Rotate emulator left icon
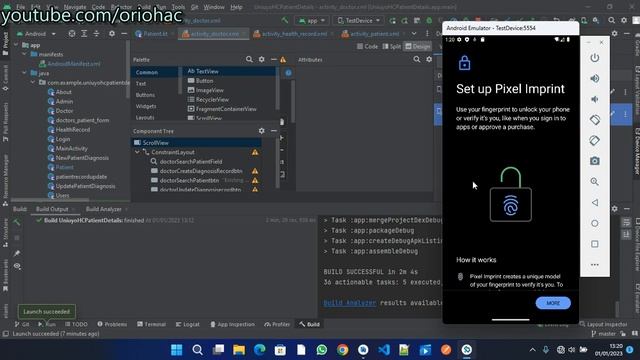 pyautogui.click(x=595, y=120)
